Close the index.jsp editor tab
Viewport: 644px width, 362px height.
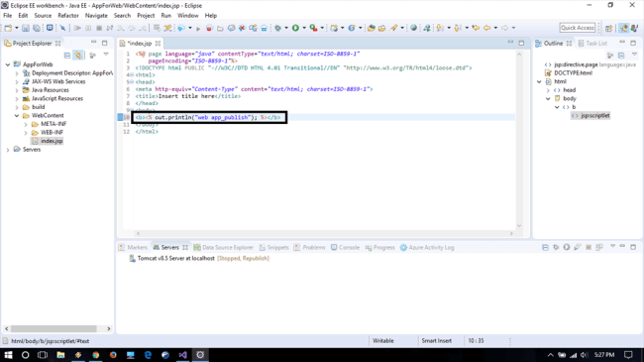pos(158,44)
